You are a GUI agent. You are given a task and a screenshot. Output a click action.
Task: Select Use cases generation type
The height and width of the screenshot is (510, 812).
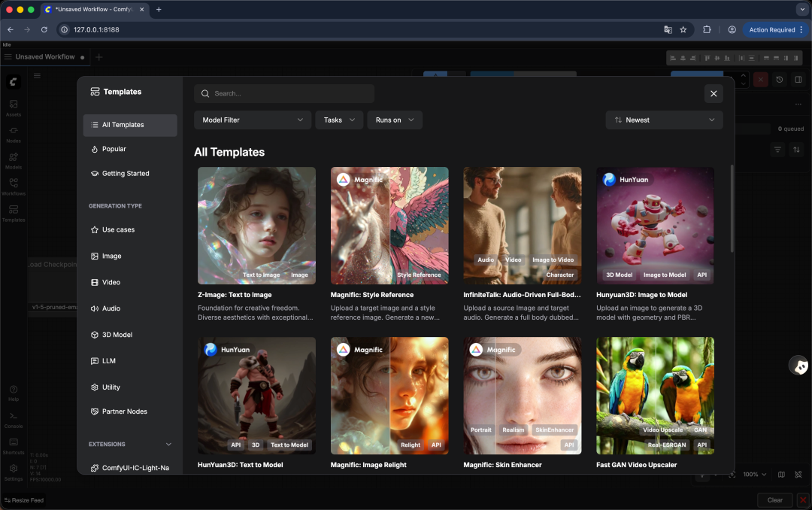click(130, 229)
